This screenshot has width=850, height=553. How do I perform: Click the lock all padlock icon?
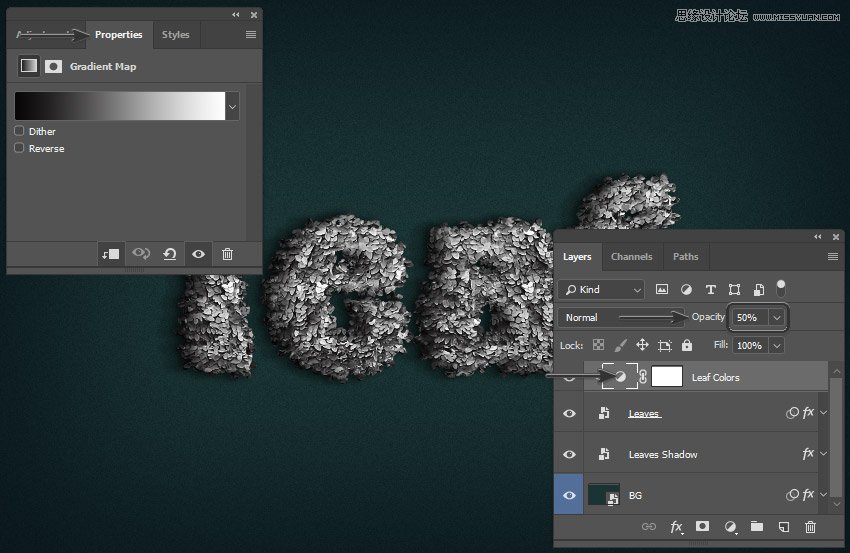(x=687, y=345)
